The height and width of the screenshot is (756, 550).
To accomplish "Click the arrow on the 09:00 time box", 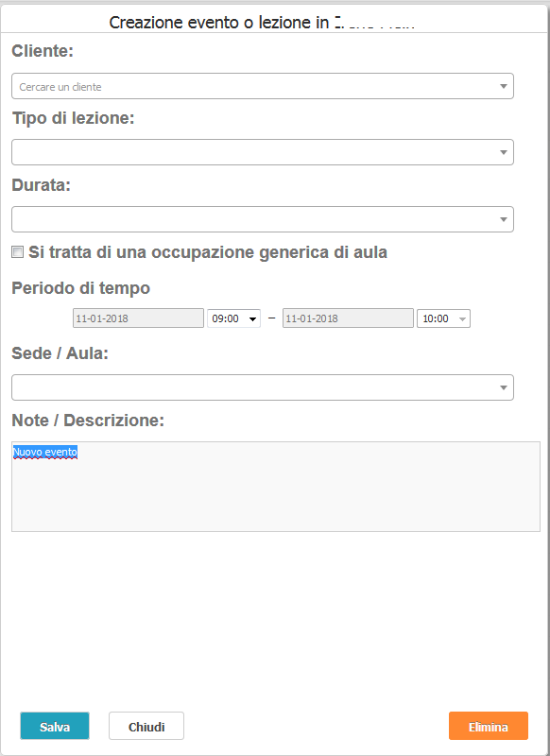I will click(x=252, y=318).
